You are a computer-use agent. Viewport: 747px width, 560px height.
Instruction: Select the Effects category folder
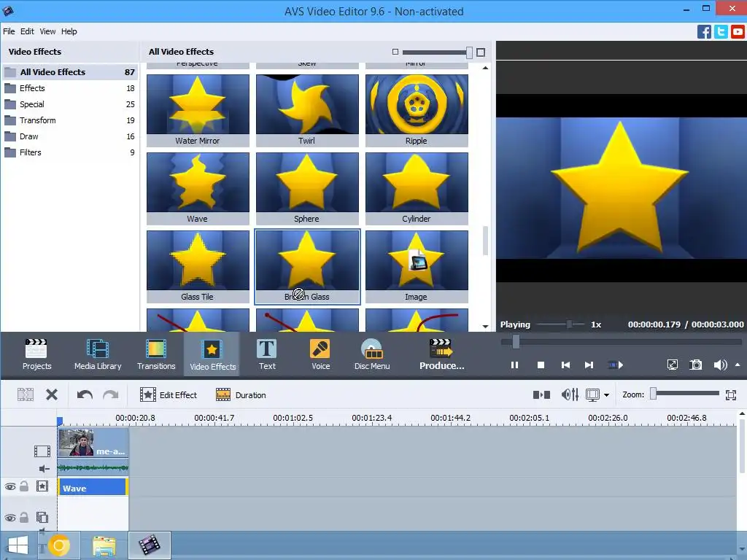(x=70, y=88)
